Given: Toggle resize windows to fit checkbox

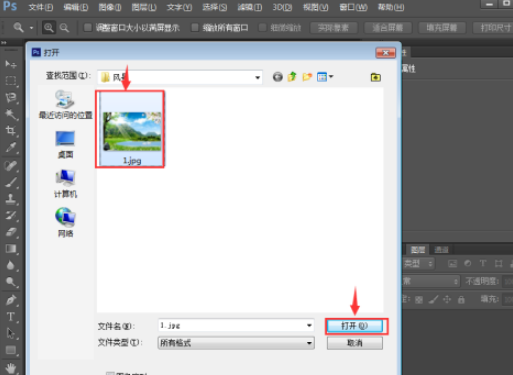Looking at the screenshot, I should click(x=88, y=28).
